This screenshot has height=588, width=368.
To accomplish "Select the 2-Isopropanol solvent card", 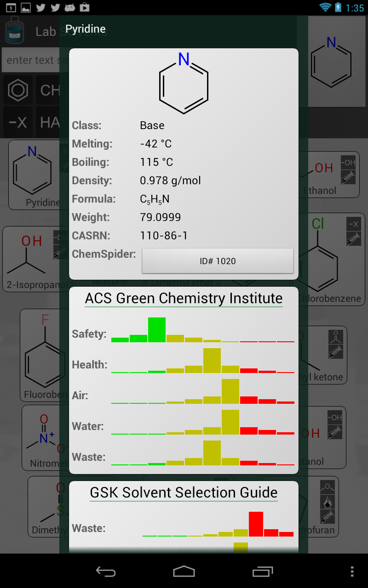I will pyautogui.click(x=31, y=259).
